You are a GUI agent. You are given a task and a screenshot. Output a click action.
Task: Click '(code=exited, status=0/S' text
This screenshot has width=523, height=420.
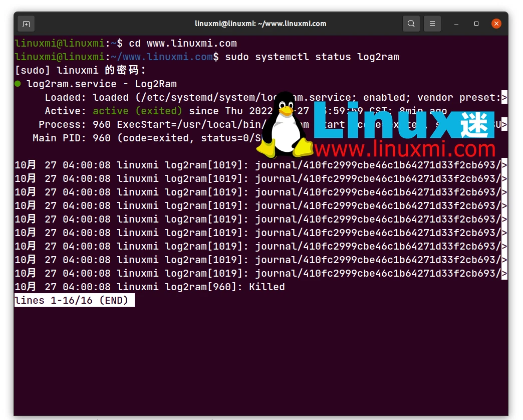189,138
